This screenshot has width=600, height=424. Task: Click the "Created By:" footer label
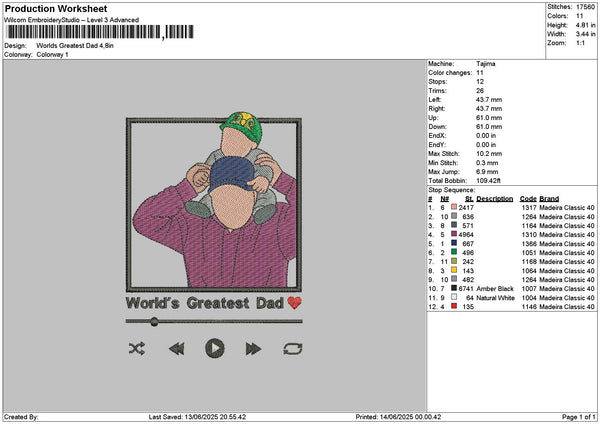coord(21,417)
